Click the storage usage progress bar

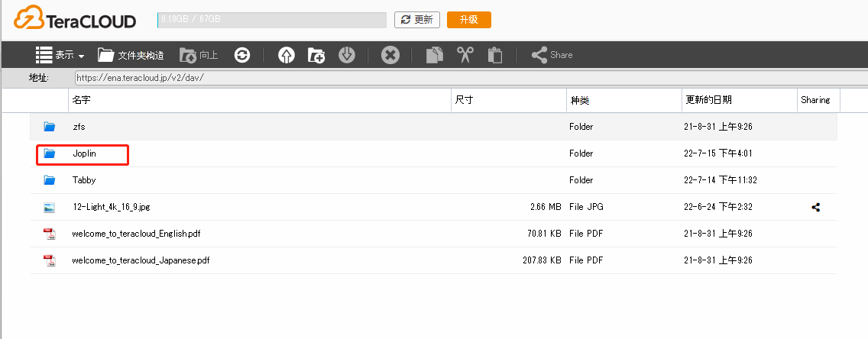click(x=271, y=20)
